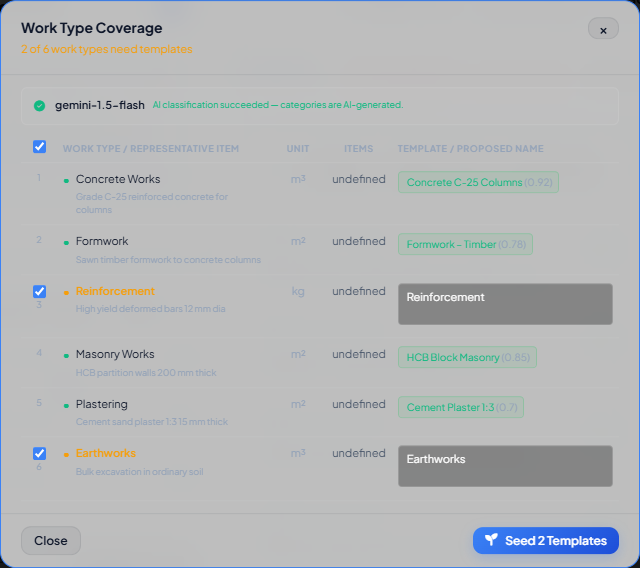This screenshot has height=568, width=640.
Task: Click the Close button
Action: click(x=51, y=540)
